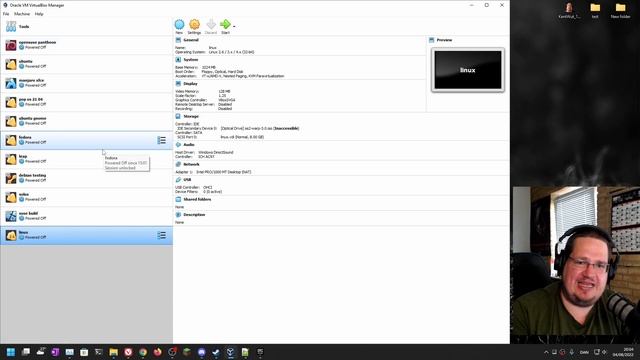Click the linux VM's icon in the list
The height and width of the screenshot is (360, 640).
11,235
